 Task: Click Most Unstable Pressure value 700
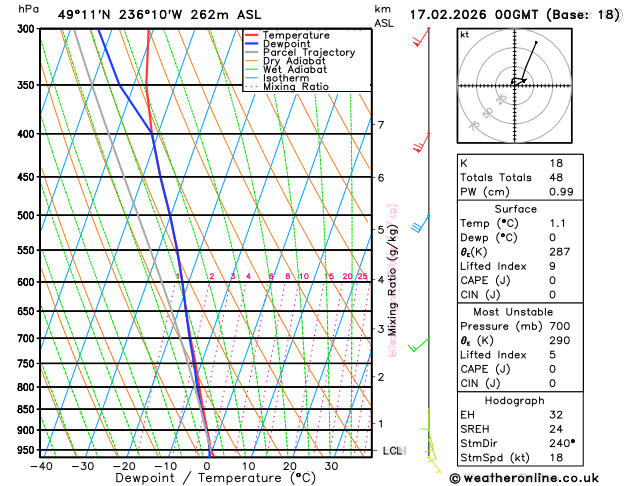coord(560,326)
